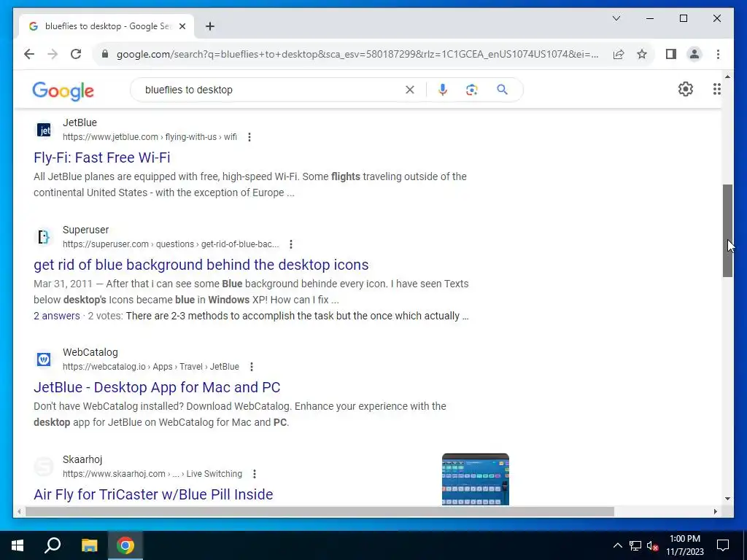The width and height of the screenshot is (747, 560).
Task: Click the jetblue.com URL breadcrumb
Action: [x=150, y=137]
